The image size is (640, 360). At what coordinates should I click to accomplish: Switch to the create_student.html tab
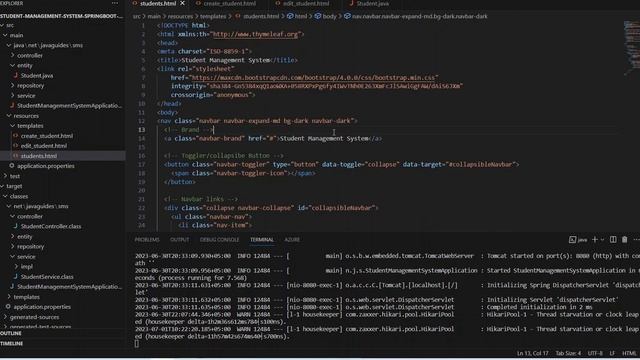(229, 3)
